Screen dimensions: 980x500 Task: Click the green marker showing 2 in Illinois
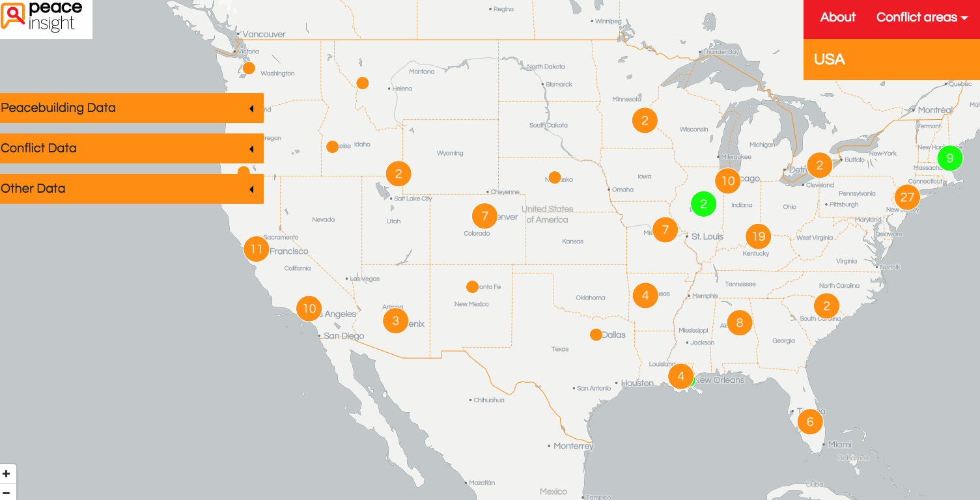[x=703, y=204]
